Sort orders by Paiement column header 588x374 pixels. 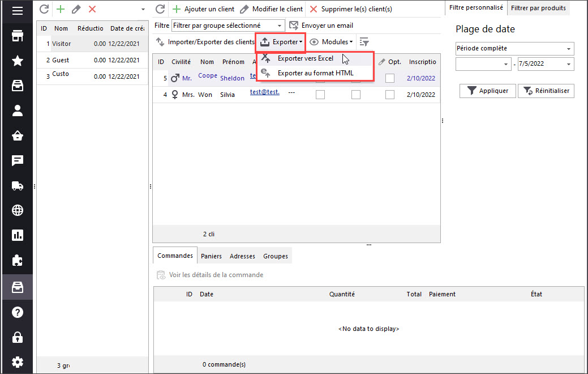click(442, 295)
